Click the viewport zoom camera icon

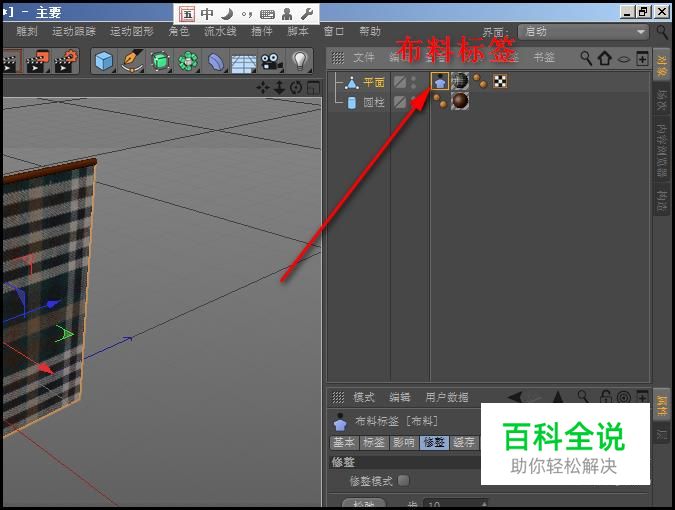click(279, 88)
